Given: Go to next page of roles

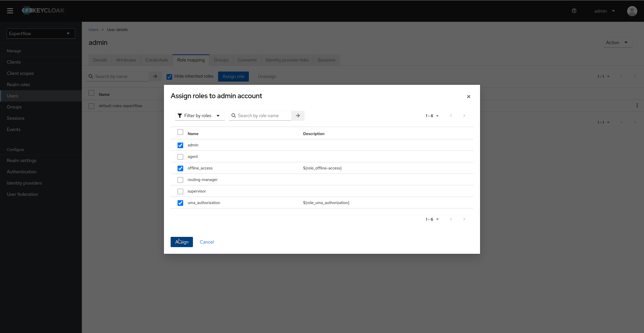Looking at the screenshot, I should [x=464, y=116].
